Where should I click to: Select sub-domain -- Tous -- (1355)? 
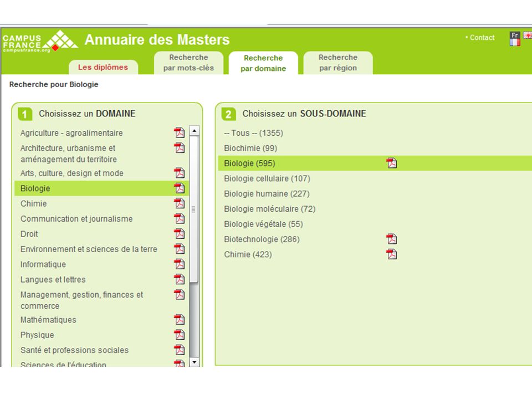pyautogui.click(x=253, y=133)
